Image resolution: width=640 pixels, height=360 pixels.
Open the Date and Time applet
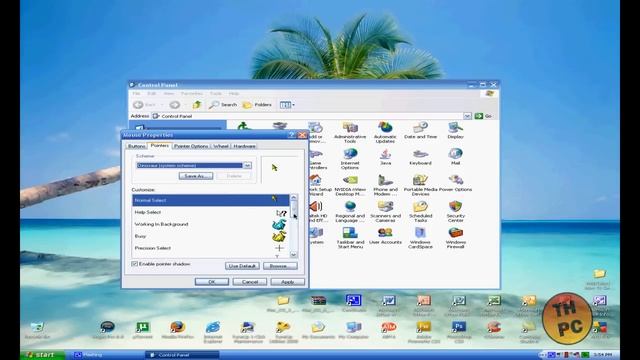(420, 130)
